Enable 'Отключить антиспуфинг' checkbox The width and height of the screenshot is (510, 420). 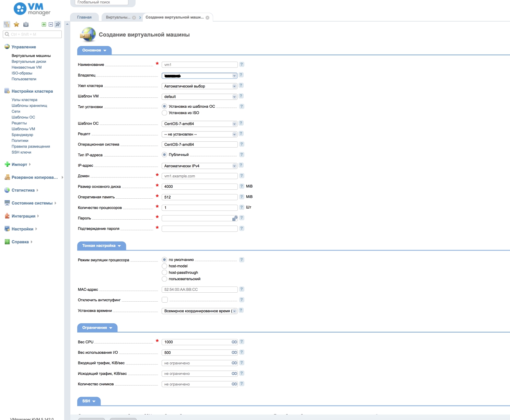pyautogui.click(x=165, y=300)
